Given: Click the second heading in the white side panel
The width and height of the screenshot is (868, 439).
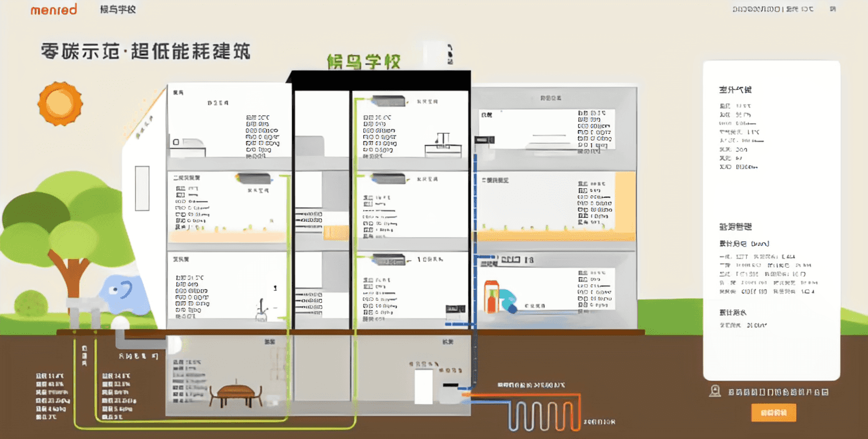Looking at the screenshot, I should (x=735, y=227).
